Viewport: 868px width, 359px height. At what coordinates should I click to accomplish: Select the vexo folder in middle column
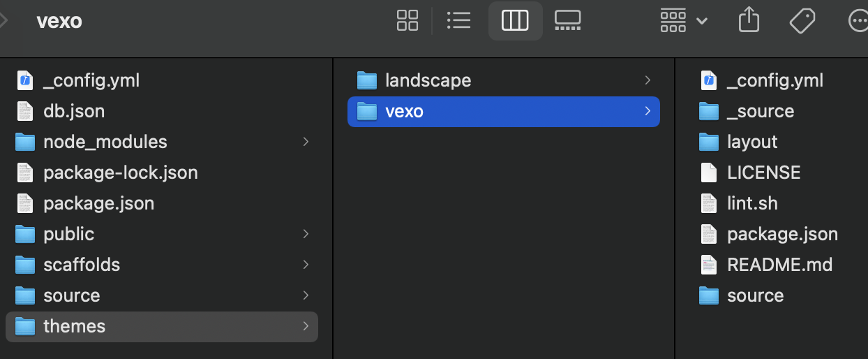[503, 111]
